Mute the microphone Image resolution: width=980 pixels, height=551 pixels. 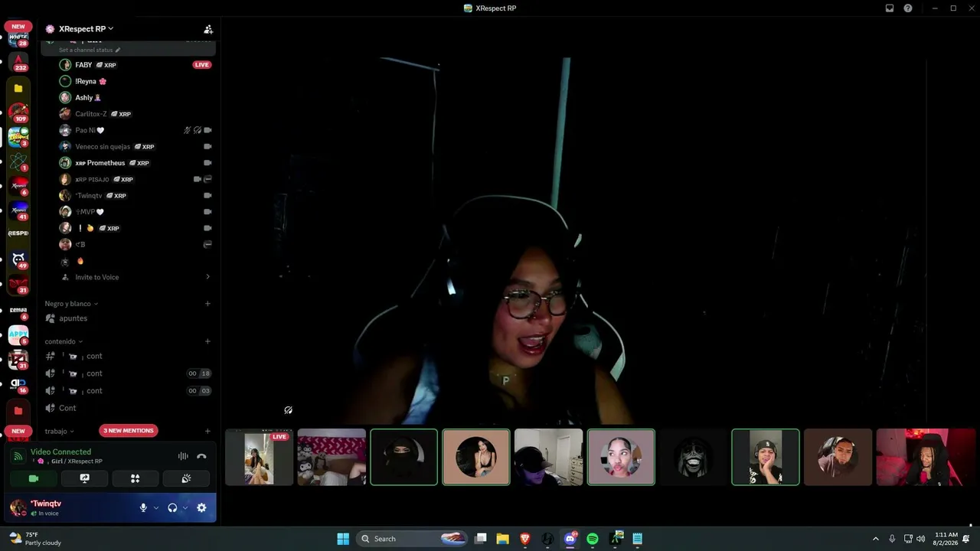point(143,507)
